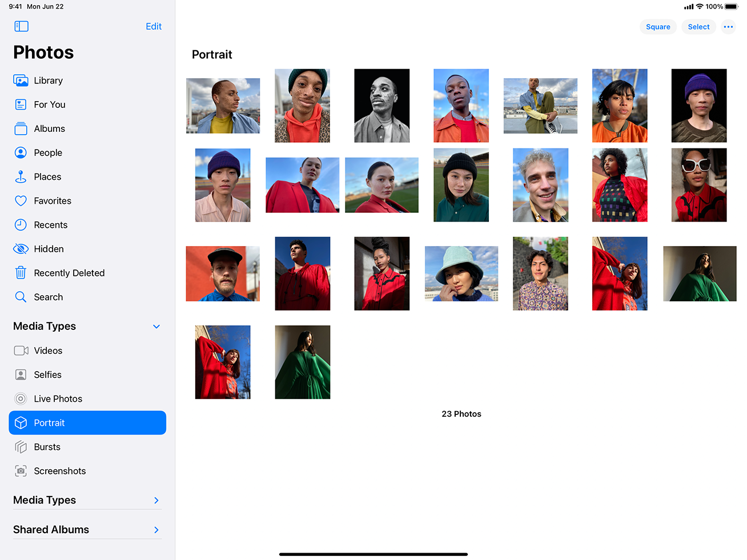Image resolution: width=747 pixels, height=560 pixels.
Task: Open vertical photo of woman in green dress
Action: coord(303,362)
